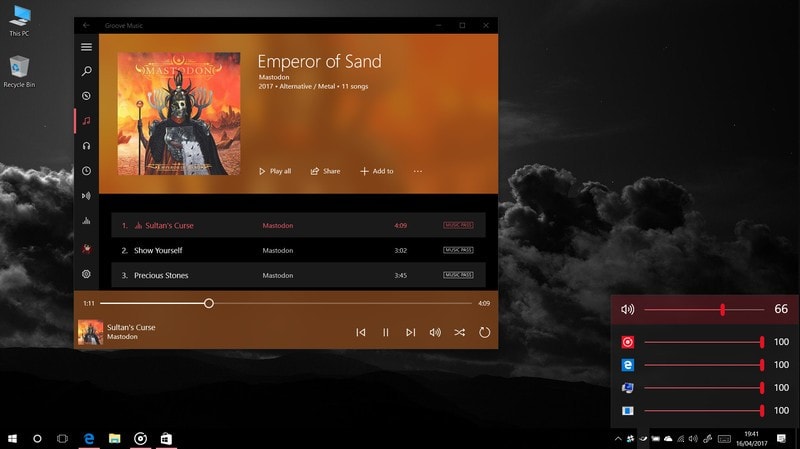
Task: Click the OneDrive cloud tray icon
Action: coord(668,438)
